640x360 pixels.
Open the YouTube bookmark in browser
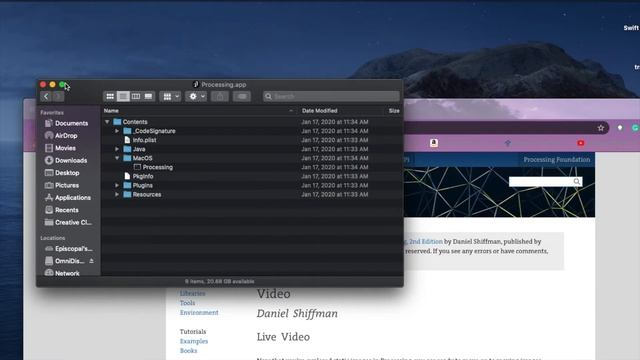581,143
